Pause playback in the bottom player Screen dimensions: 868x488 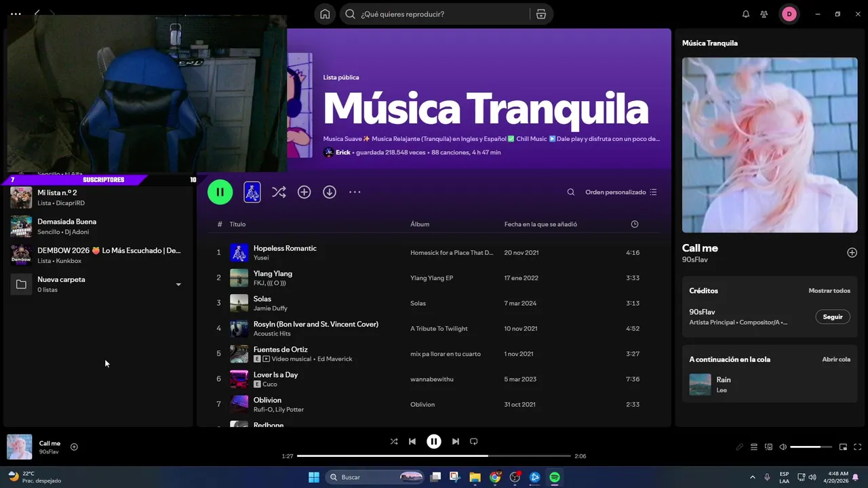(434, 441)
